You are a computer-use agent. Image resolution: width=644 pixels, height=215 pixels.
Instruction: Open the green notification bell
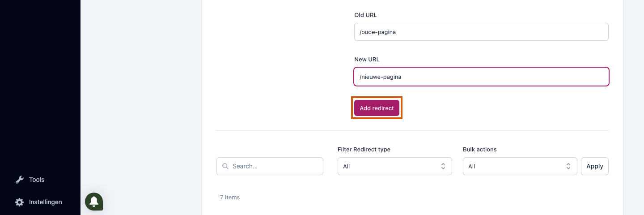click(x=94, y=202)
